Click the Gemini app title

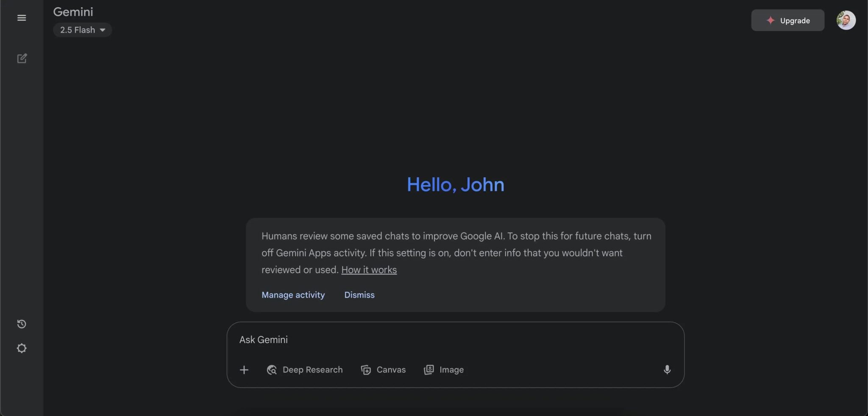73,11
